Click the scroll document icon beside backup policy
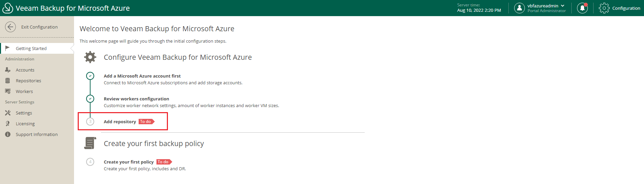Viewport: 644px width, 184px height. 90,143
